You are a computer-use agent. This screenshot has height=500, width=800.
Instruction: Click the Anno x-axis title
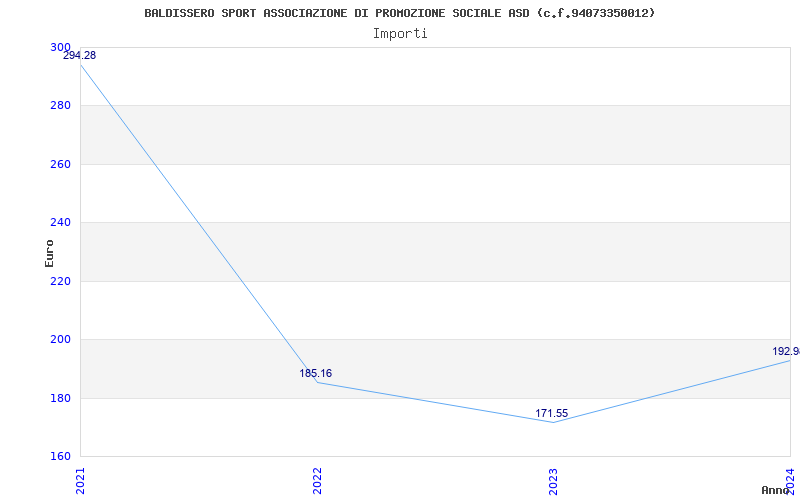coord(775,490)
